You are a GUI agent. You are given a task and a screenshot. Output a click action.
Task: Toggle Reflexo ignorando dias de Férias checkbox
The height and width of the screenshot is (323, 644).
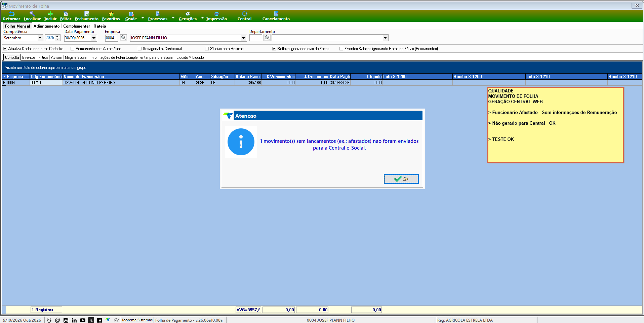point(274,49)
